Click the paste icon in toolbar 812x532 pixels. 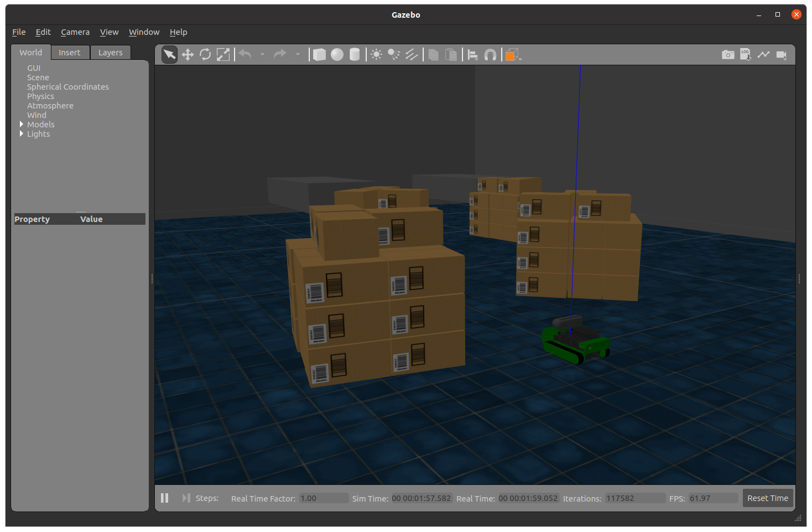pyautogui.click(x=451, y=54)
